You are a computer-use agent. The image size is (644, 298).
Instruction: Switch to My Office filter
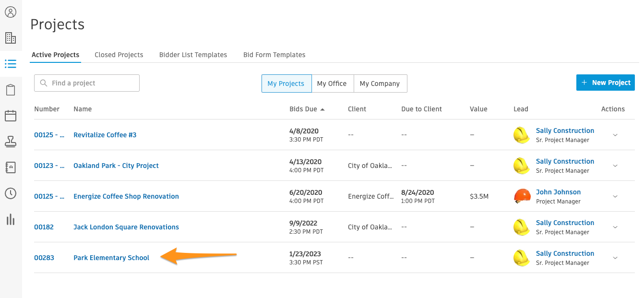332,83
